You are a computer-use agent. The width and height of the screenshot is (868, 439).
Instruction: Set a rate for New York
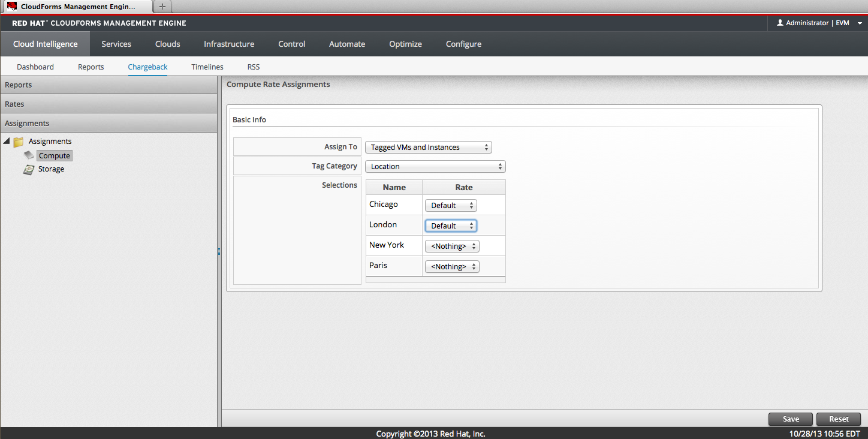point(452,246)
